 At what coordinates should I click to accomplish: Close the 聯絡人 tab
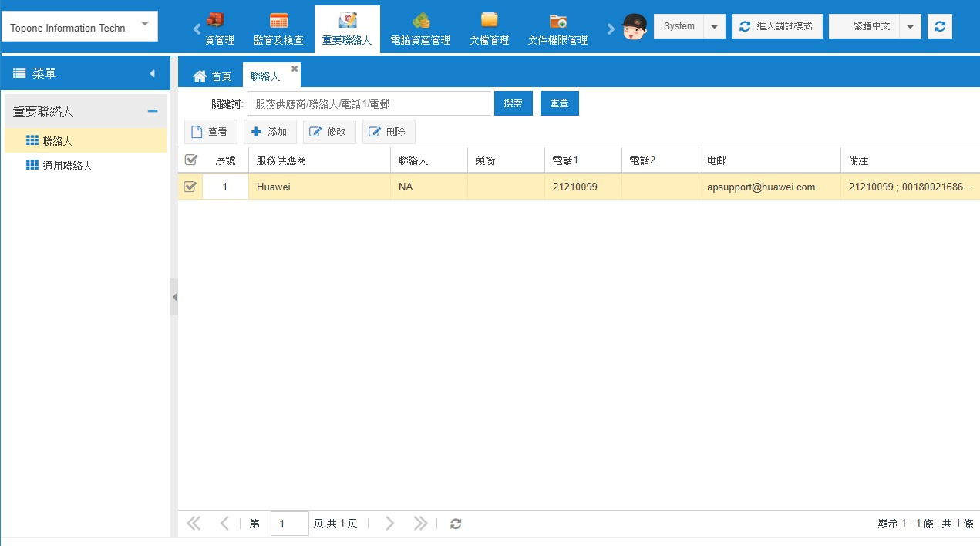click(x=295, y=69)
